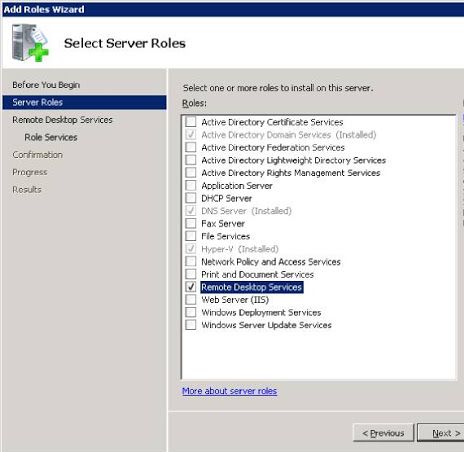Select Server Roles step in sidebar
This screenshot has height=452, width=464.
(x=84, y=102)
